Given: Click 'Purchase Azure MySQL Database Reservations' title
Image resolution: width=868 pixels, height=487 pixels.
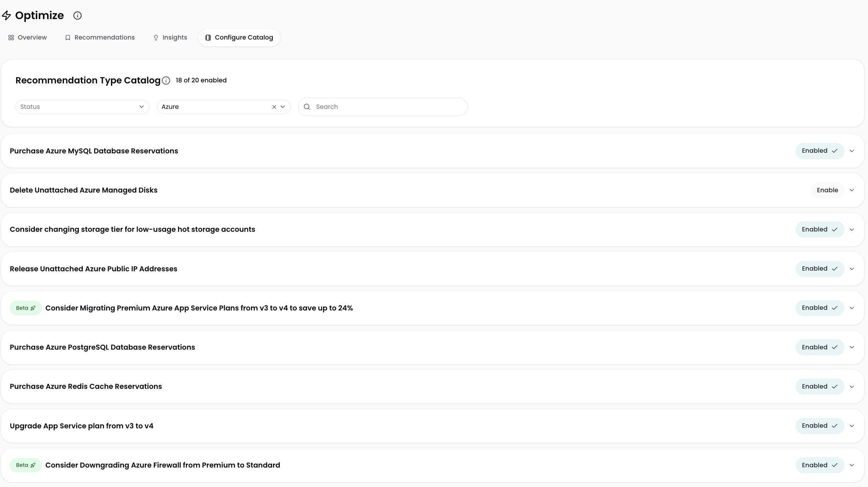Looking at the screenshot, I should (x=94, y=151).
